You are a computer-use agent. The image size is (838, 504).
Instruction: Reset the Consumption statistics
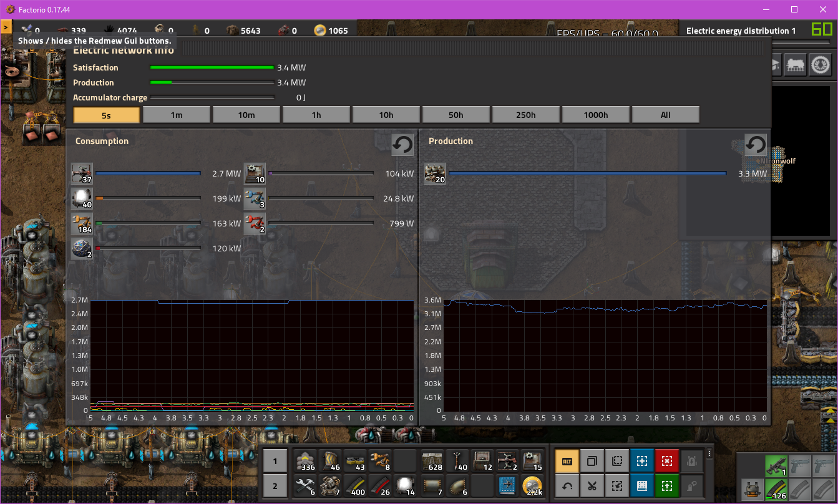[x=402, y=145]
